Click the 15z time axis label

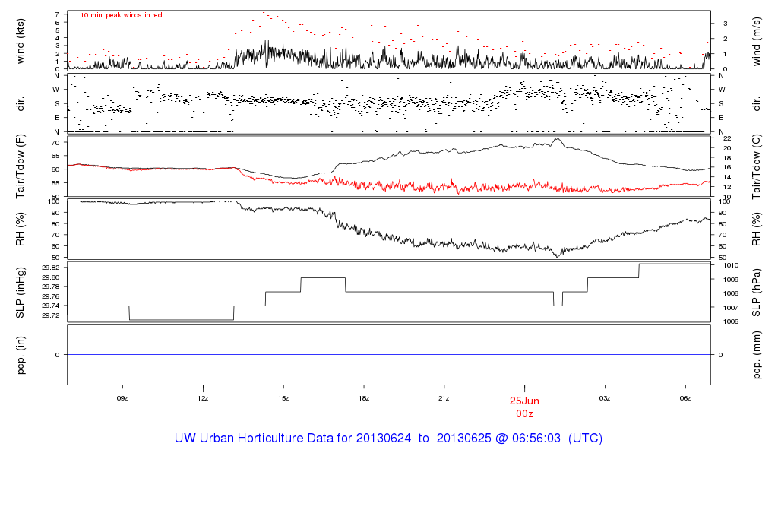[283, 398]
